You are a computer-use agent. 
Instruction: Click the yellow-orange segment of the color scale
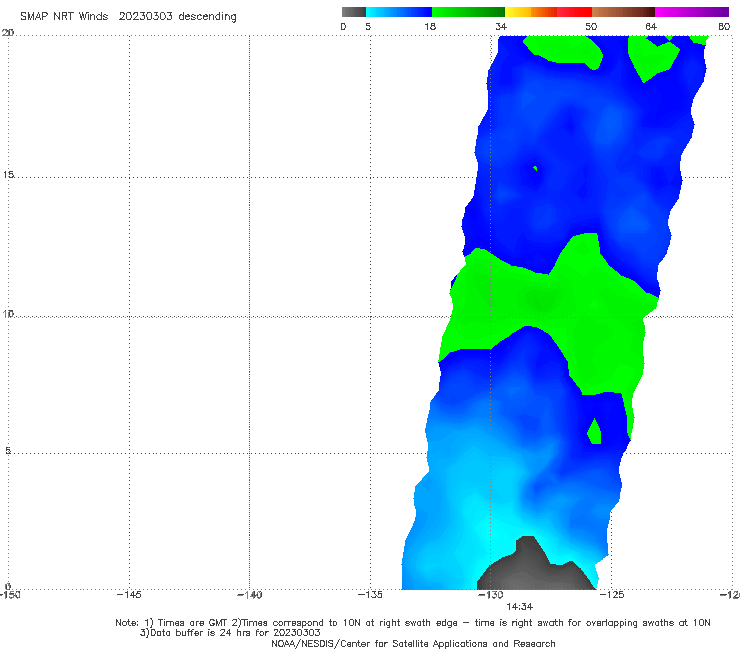pyautogui.click(x=531, y=12)
